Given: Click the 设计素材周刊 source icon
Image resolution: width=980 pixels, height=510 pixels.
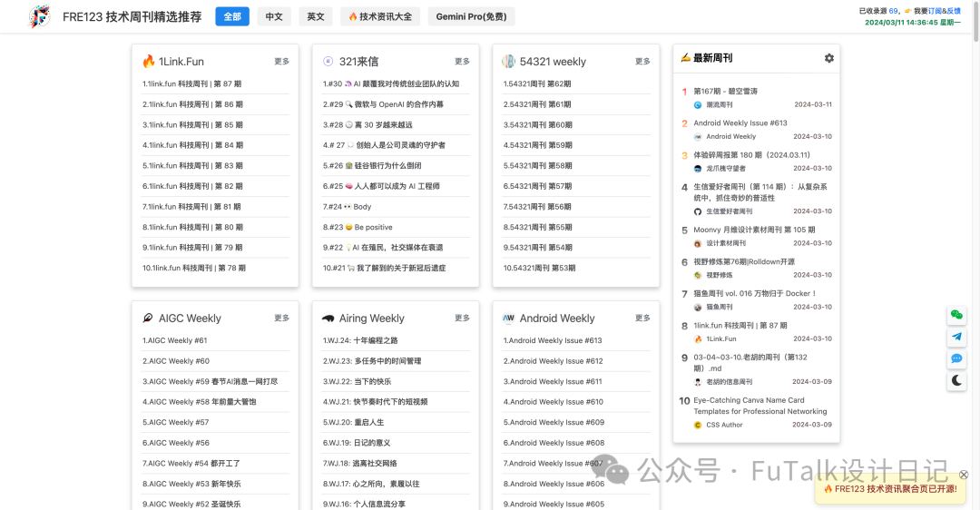Looking at the screenshot, I should click(698, 244).
